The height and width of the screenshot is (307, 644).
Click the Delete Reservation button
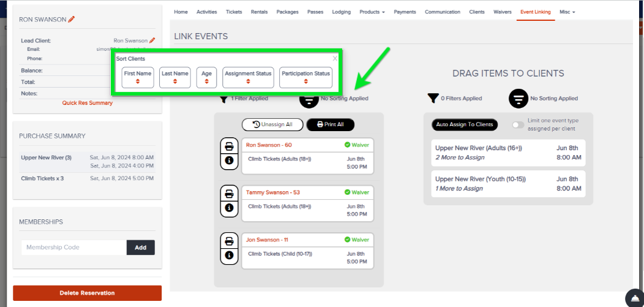click(87, 293)
